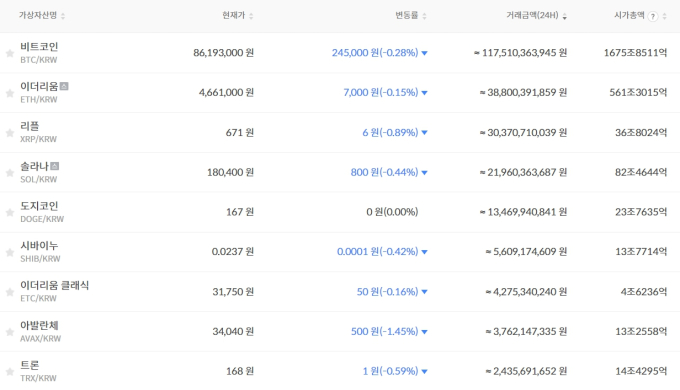Screen dimensions: 680x390
Task: Click the market cap 561조3015억
Action: click(x=638, y=93)
